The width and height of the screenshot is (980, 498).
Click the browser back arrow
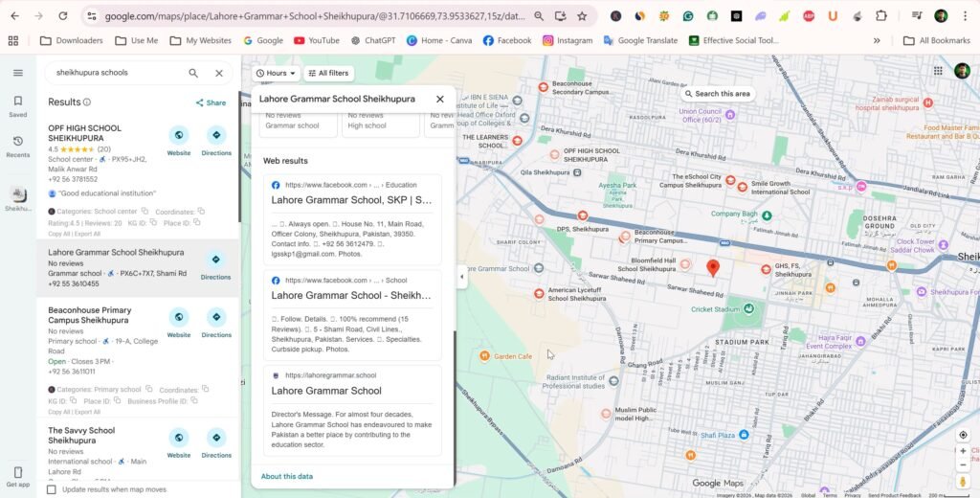(x=15, y=16)
